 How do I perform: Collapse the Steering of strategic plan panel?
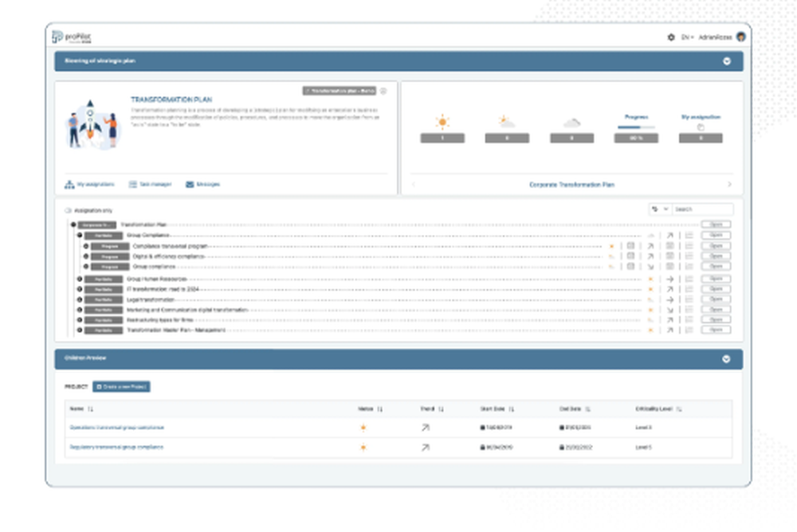tap(727, 61)
